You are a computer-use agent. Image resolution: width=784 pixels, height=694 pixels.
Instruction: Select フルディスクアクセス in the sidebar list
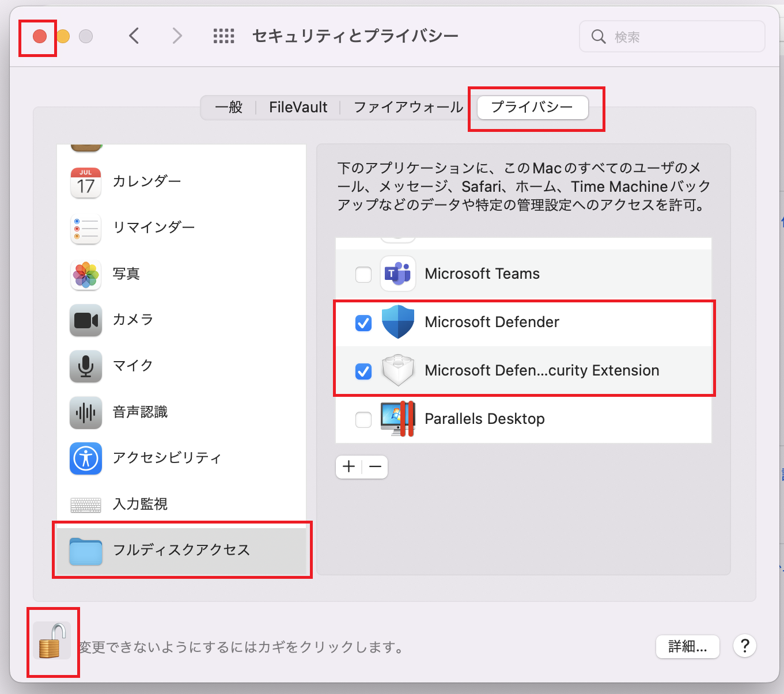point(181,551)
